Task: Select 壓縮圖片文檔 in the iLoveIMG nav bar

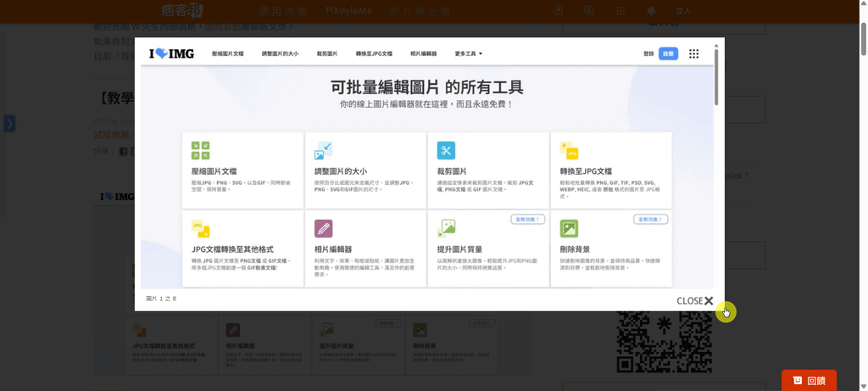Action: (x=227, y=53)
